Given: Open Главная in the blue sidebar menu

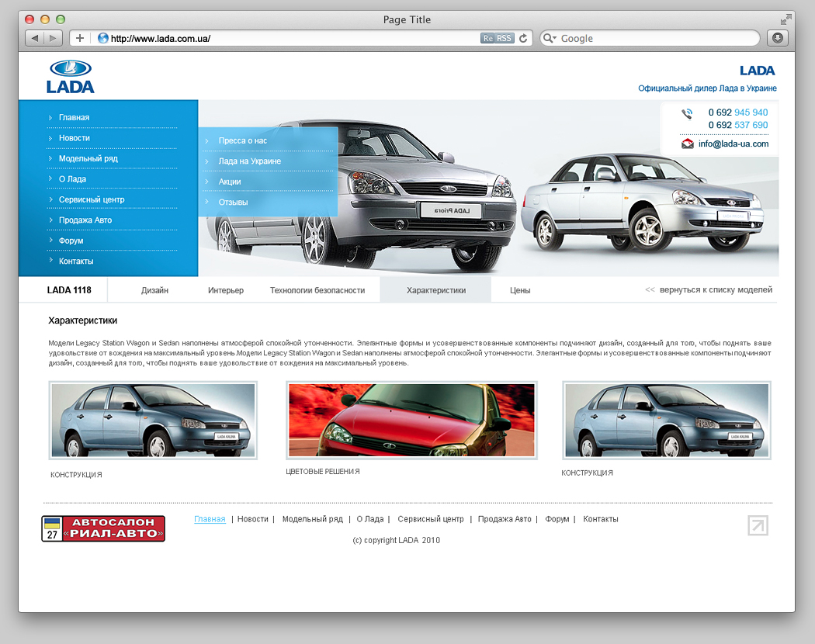Looking at the screenshot, I should pos(75,117).
